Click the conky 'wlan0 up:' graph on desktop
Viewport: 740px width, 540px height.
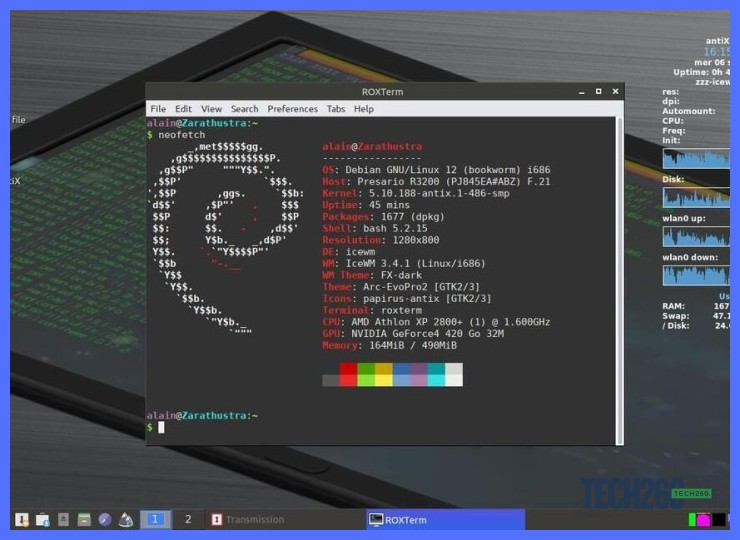pos(696,236)
